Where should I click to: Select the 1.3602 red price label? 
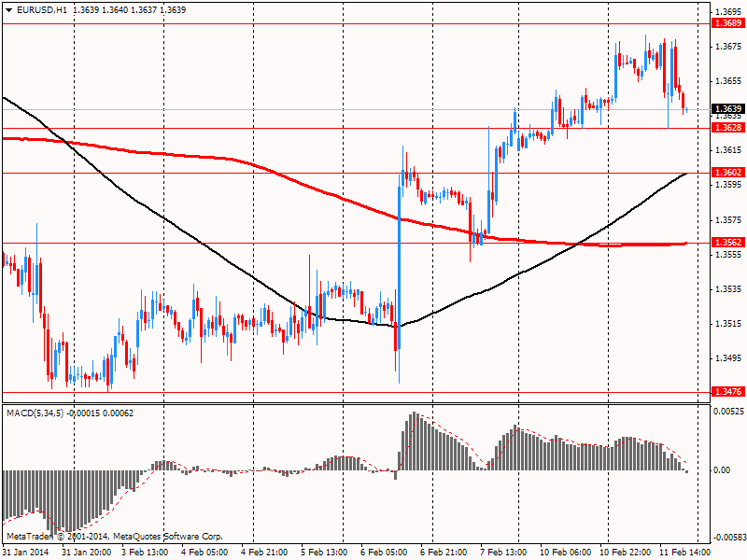(727, 173)
